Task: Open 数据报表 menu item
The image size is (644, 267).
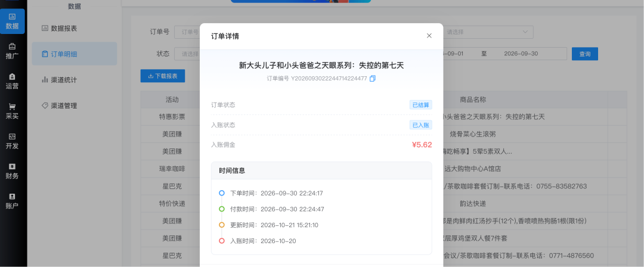Action: [x=75, y=29]
